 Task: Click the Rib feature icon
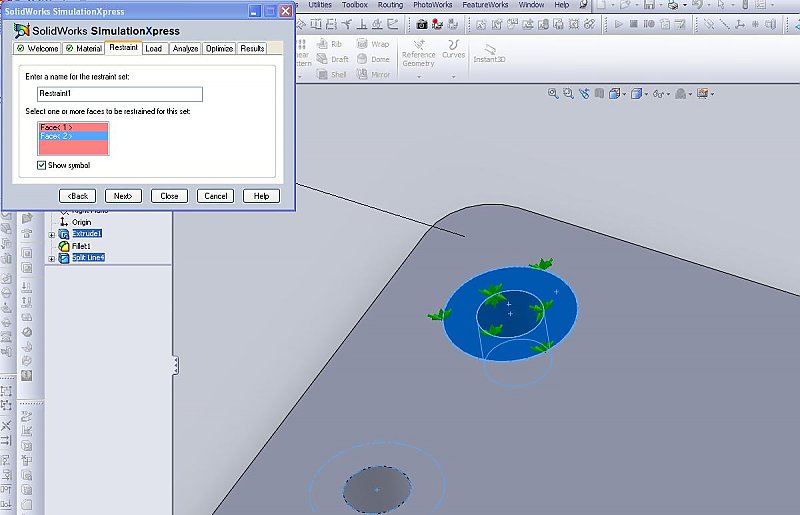pos(323,44)
